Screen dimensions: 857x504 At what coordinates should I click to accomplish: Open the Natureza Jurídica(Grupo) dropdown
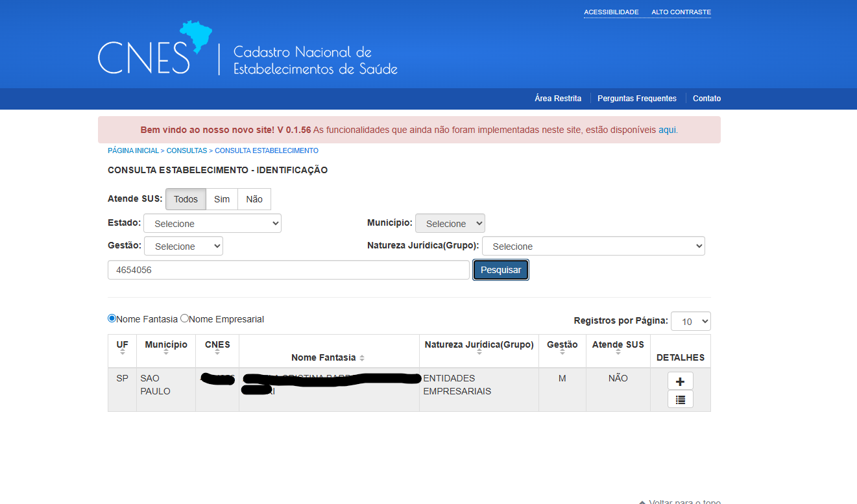coord(594,246)
